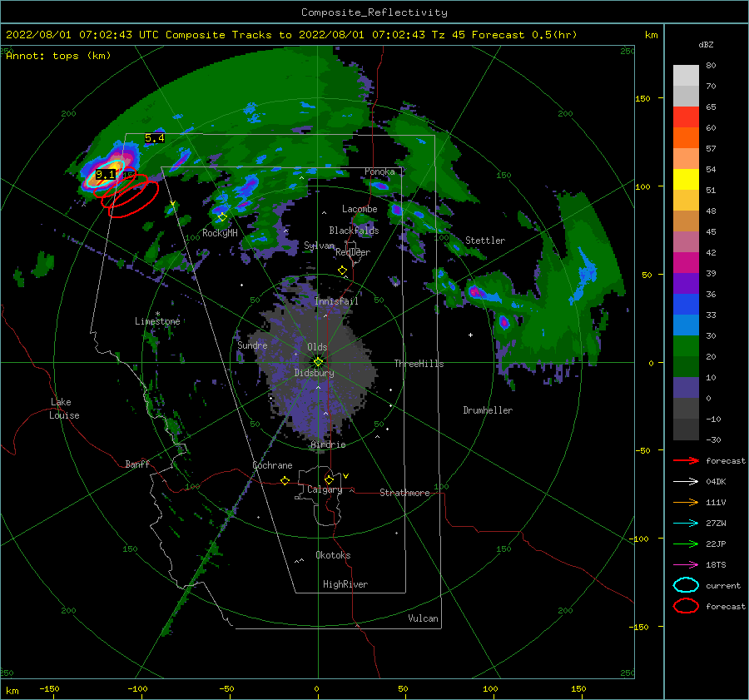Select the white 04DK arrow legend icon

pyautogui.click(x=686, y=482)
